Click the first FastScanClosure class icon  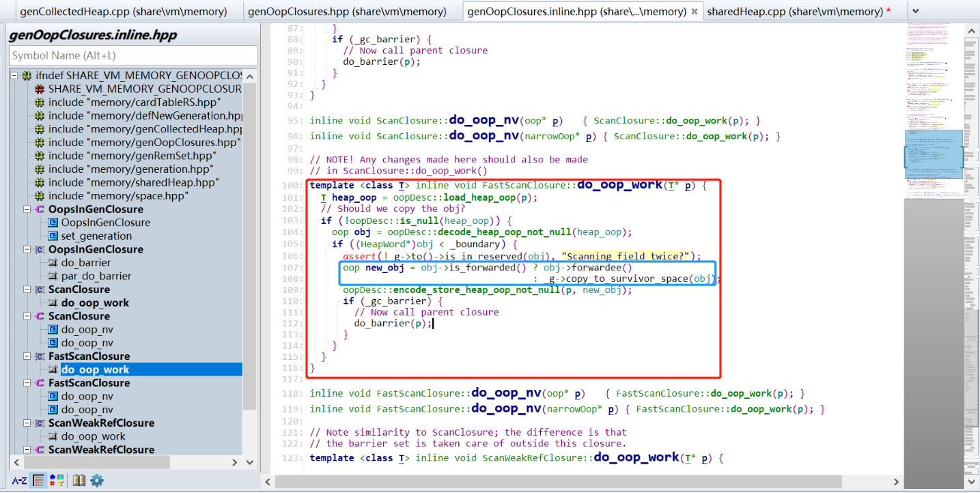coord(40,356)
